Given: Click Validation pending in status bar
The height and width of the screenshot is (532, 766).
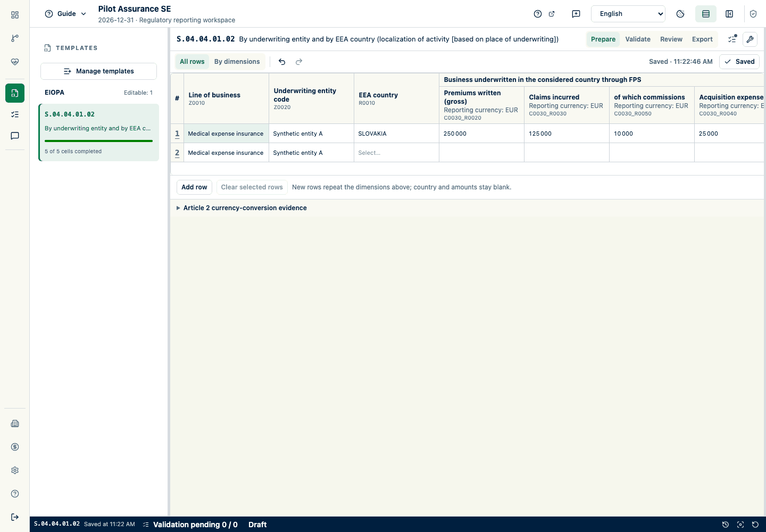Looking at the screenshot, I should 190,525.
